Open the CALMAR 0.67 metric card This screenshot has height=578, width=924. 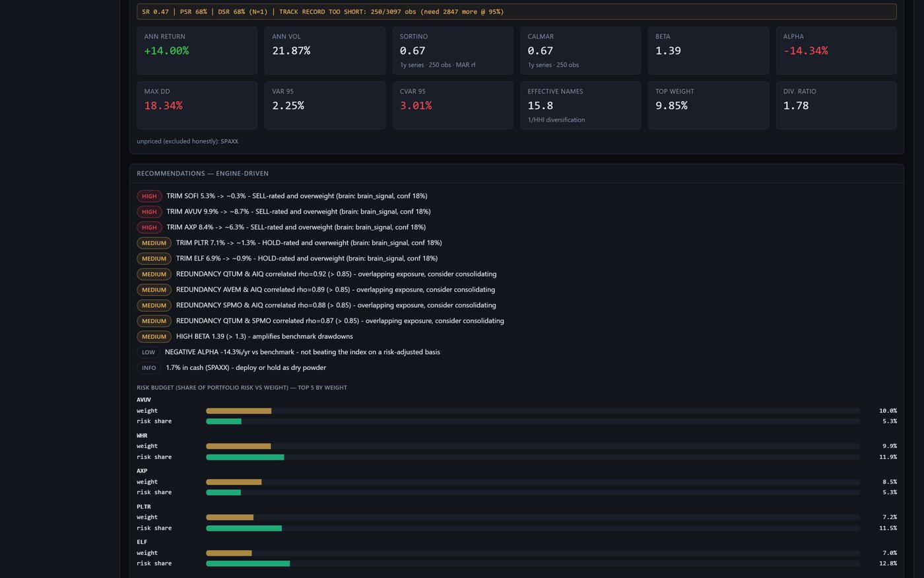[x=580, y=50]
